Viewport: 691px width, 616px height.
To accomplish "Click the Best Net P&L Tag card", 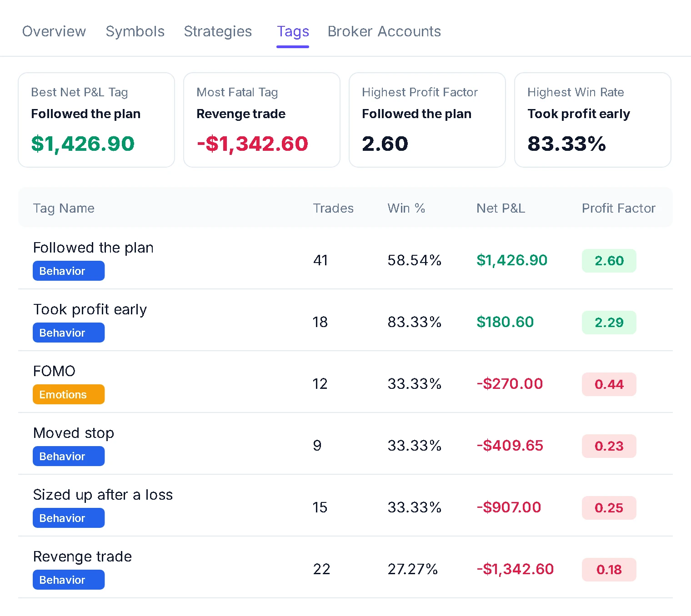I will tap(96, 120).
